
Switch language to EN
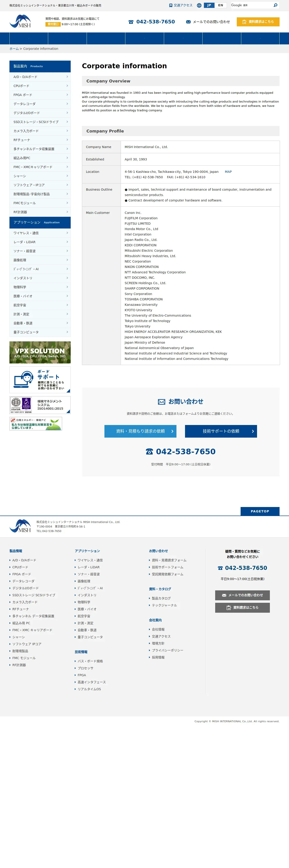click(220, 5)
